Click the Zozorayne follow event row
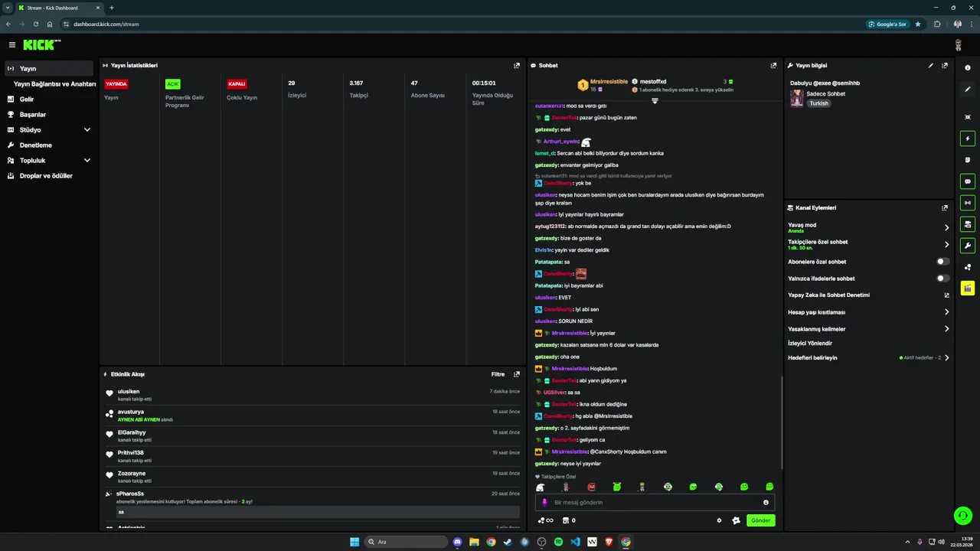Screen dimensions: 980x551 pos(313,477)
